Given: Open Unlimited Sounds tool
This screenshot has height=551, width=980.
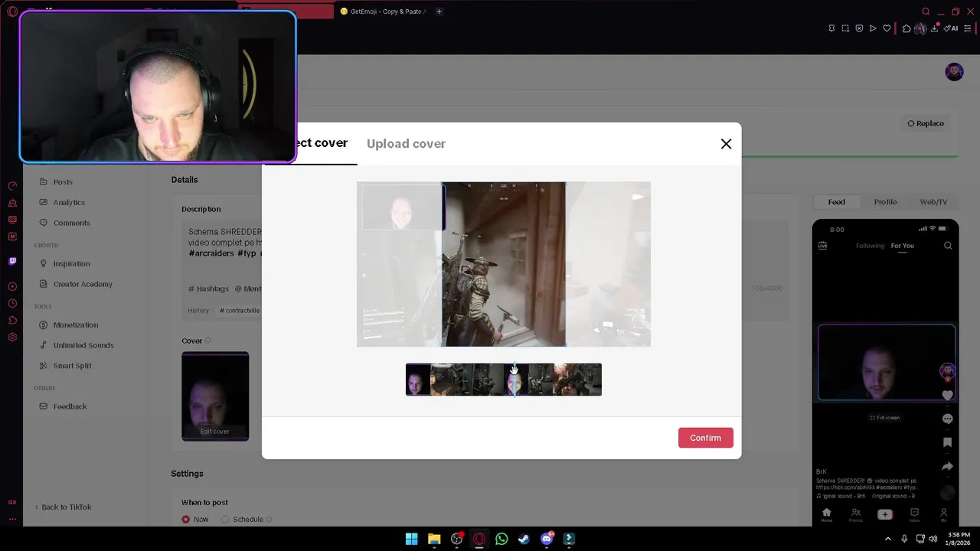Looking at the screenshot, I should pos(83,345).
